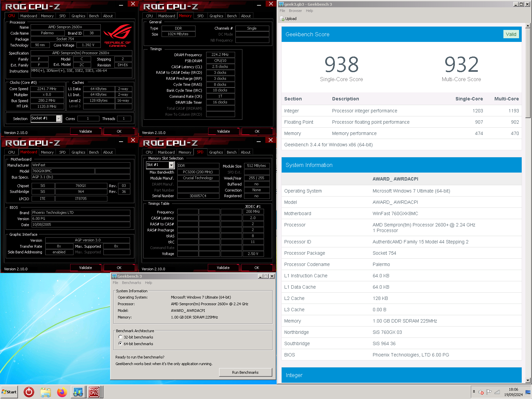The image size is (532, 399).
Task: Click the Max Bandwidth PC3200 field
Action: click(198, 172)
